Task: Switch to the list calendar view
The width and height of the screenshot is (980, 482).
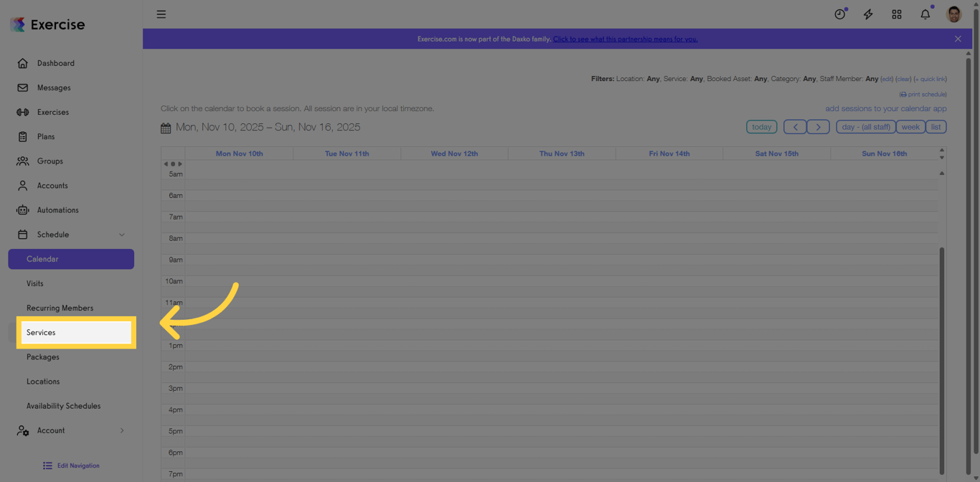Action: (x=936, y=126)
